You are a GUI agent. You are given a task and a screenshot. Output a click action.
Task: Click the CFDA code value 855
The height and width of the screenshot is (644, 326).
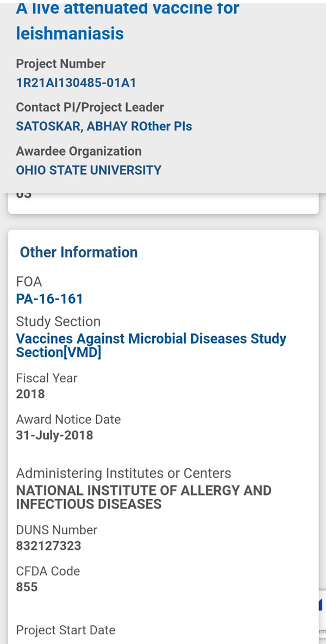(x=27, y=587)
